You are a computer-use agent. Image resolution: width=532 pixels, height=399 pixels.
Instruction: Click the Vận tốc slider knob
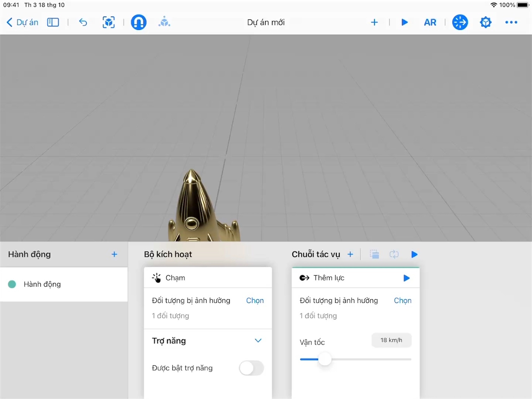click(325, 359)
